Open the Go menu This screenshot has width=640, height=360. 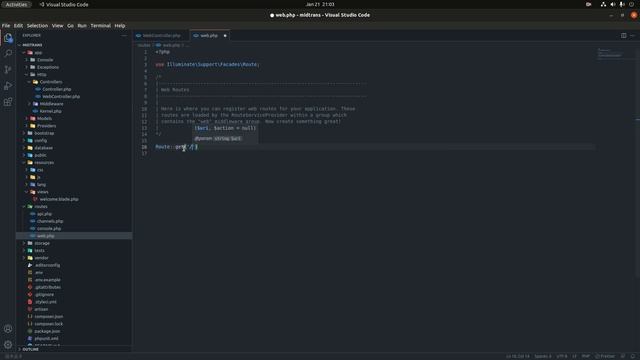click(71, 26)
